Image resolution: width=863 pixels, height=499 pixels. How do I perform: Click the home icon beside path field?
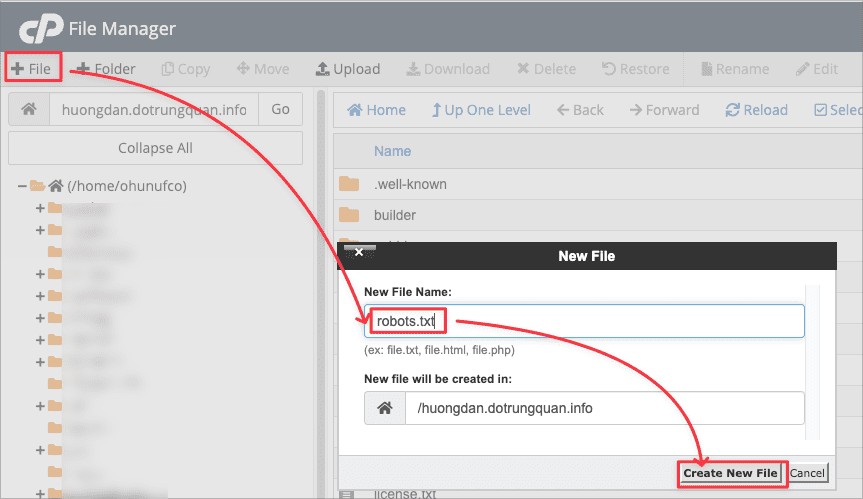point(29,109)
